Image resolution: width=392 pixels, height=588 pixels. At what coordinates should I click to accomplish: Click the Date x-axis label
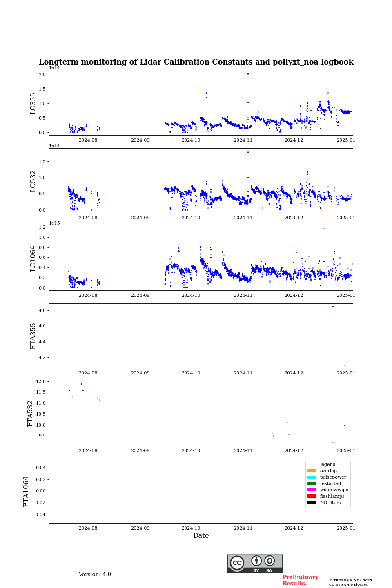pos(201,536)
